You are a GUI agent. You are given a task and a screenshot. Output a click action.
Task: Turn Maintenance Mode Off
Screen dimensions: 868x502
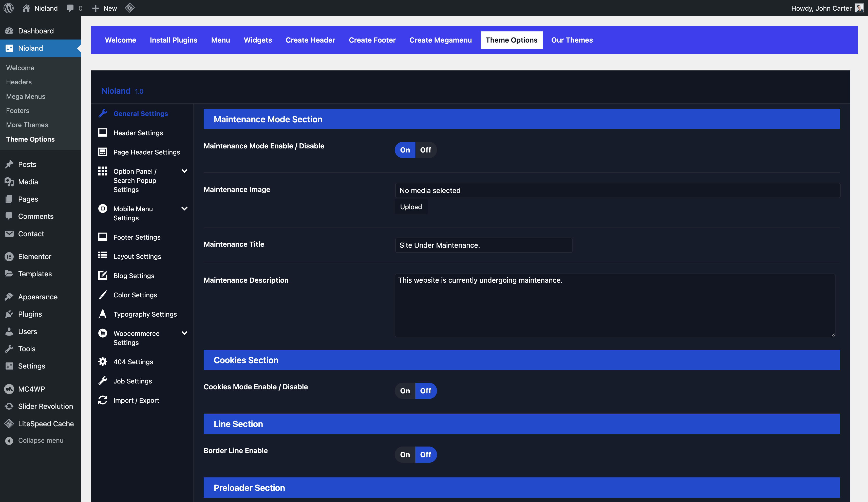point(425,150)
